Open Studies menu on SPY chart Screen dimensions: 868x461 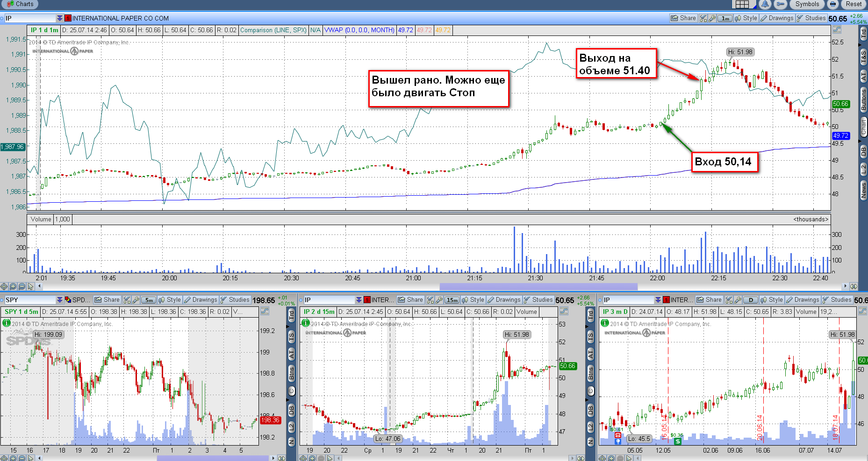coord(235,300)
